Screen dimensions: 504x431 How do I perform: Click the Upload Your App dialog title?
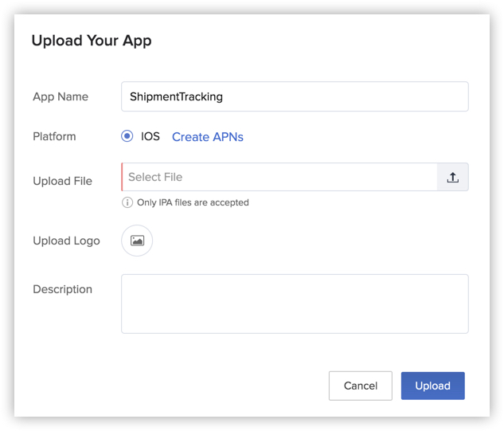[91, 41]
